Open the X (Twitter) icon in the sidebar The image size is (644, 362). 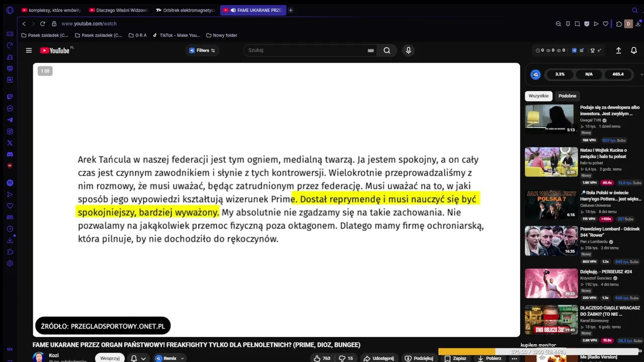10,143
